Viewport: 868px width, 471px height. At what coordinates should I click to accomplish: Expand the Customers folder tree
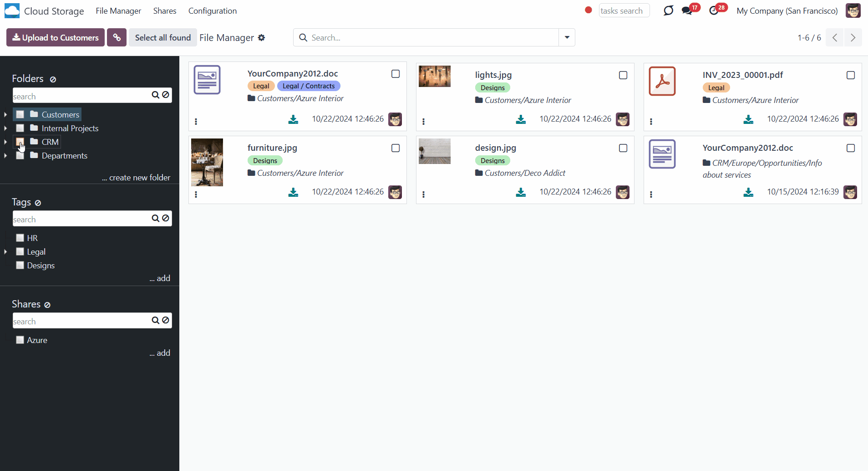[5, 115]
